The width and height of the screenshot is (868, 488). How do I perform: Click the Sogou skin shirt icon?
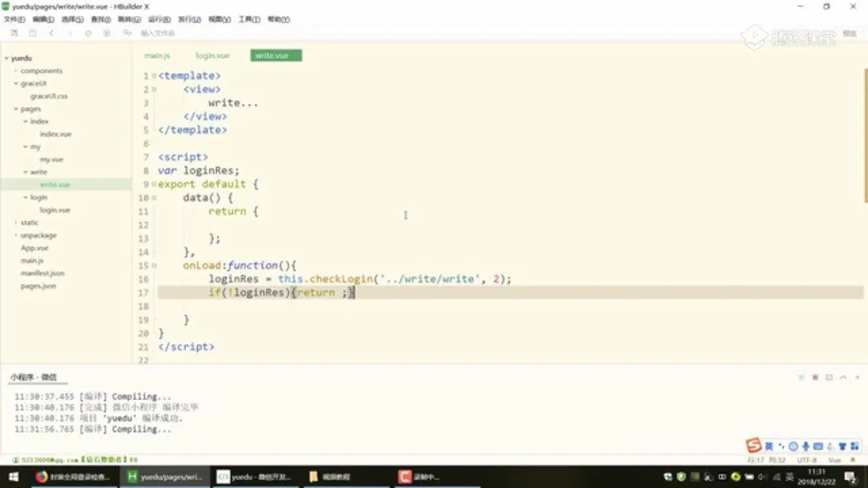point(842,446)
